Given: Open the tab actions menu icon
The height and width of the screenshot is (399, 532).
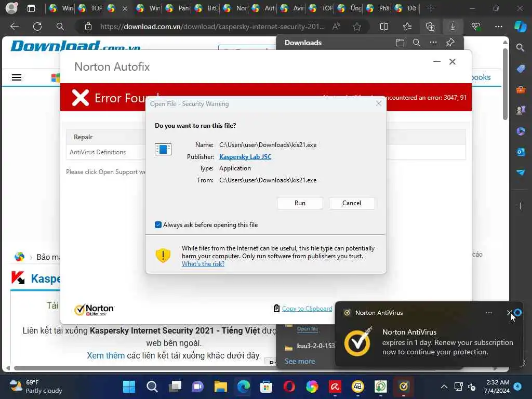Looking at the screenshot, I should [31, 8].
